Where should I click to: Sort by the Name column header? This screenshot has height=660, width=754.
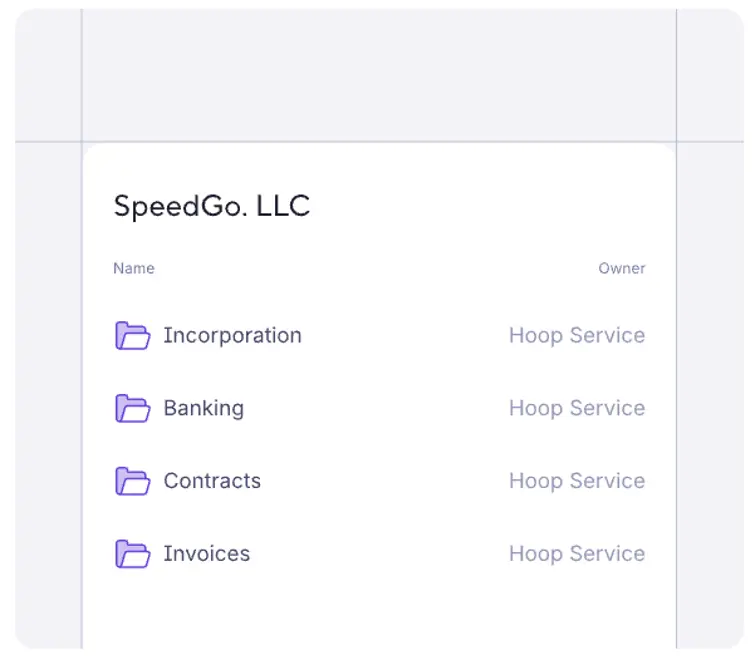pos(134,268)
